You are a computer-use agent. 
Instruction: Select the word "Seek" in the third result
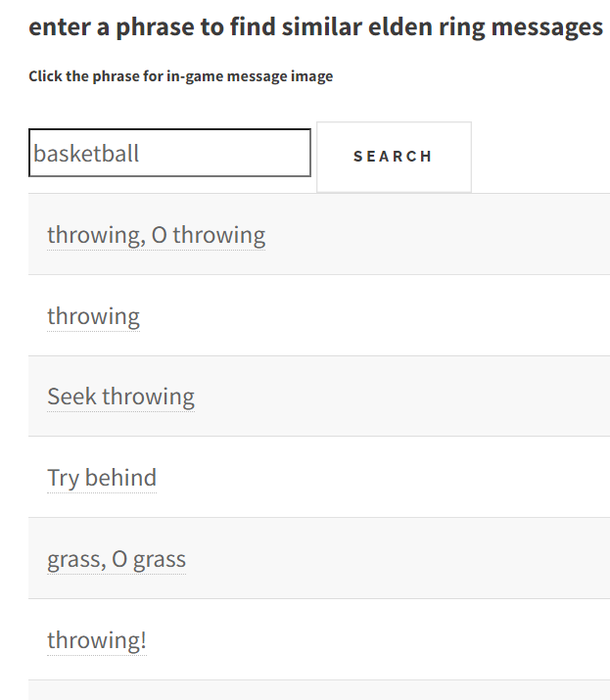click(x=71, y=397)
